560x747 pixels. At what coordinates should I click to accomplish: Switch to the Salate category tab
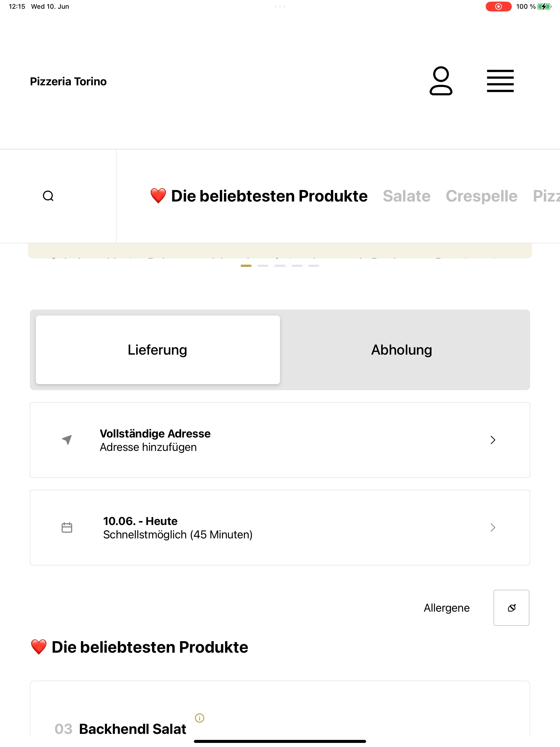click(x=407, y=196)
